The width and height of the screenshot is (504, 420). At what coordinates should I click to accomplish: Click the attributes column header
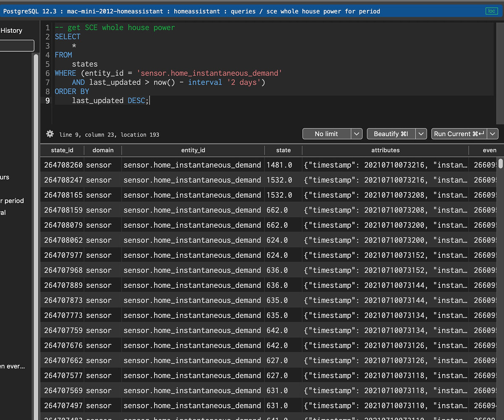pyautogui.click(x=386, y=150)
